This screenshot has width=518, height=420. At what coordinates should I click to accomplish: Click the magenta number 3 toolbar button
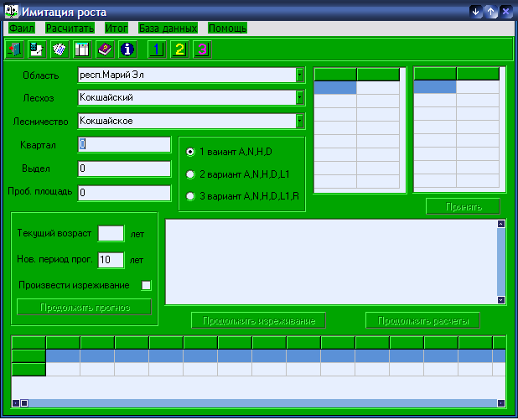202,49
